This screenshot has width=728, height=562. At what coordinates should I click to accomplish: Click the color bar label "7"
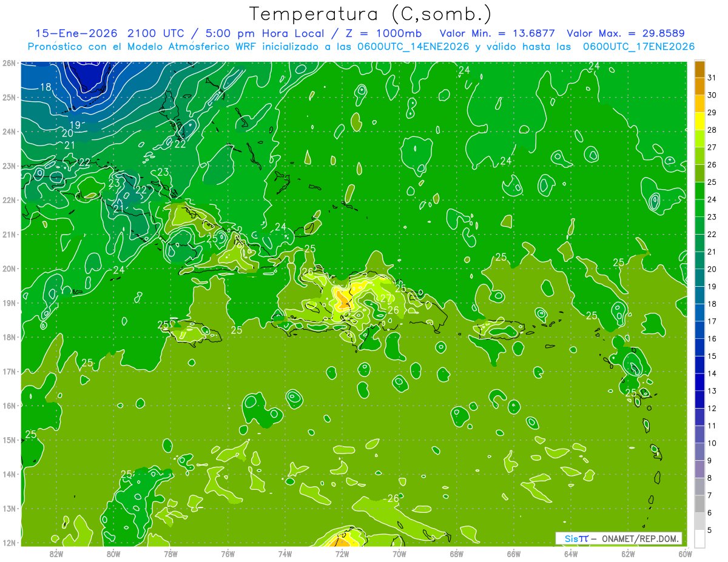(x=710, y=495)
